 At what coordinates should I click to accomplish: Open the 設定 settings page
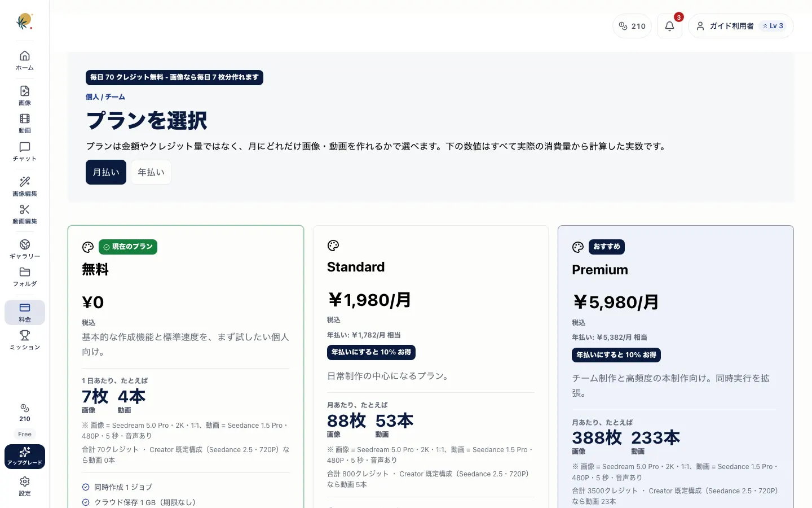25,487
